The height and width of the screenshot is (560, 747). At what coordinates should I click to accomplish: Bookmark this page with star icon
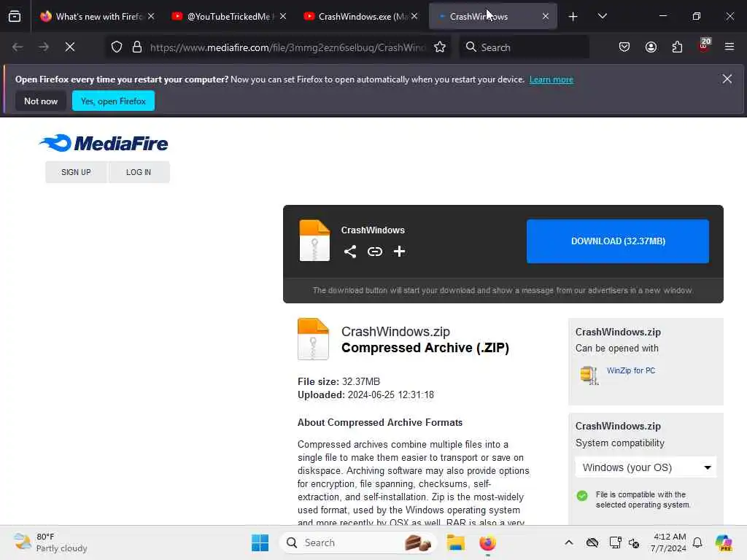pos(440,47)
